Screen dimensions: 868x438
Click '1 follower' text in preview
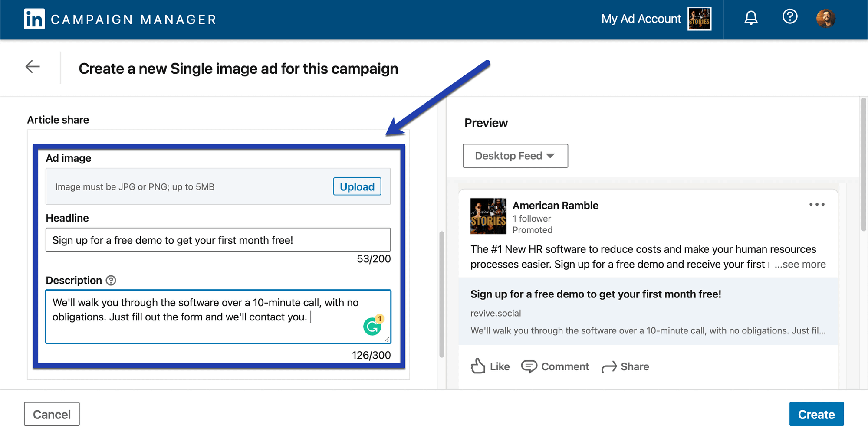coord(532,219)
